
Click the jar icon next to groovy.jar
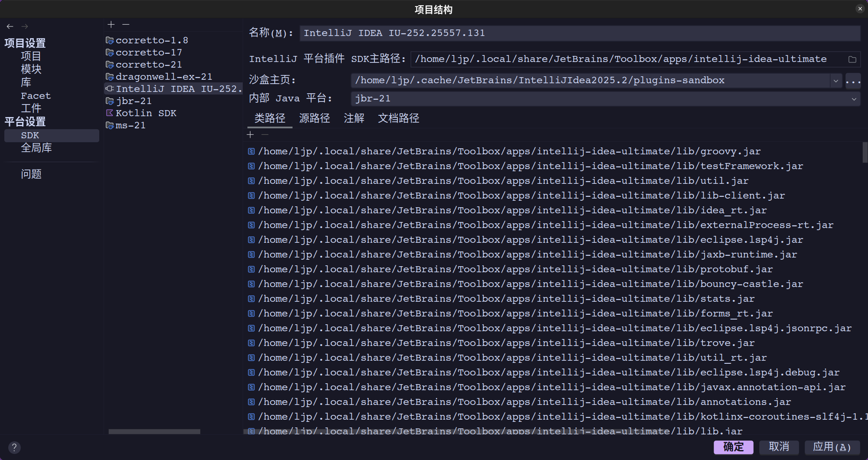[x=251, y=151]
